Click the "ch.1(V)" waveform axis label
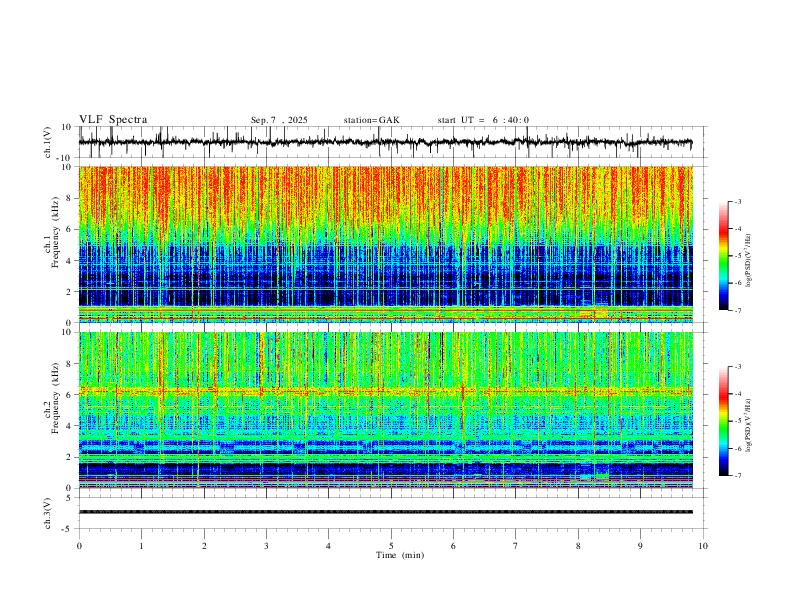Screen dimensions: 792x612 pyautogui.click(x=48, y=142)
